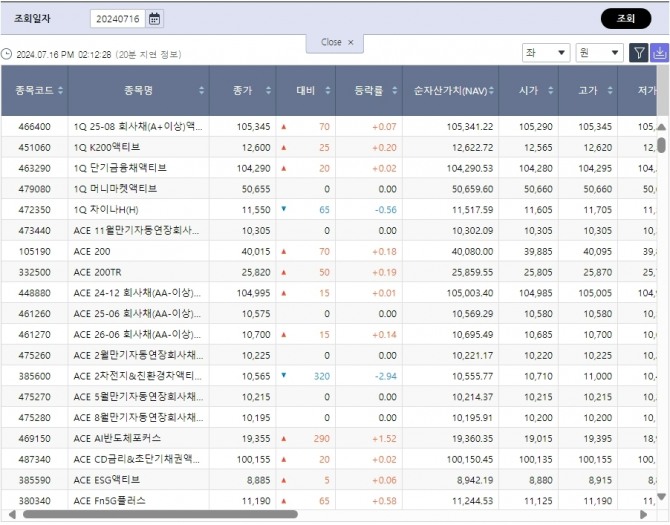This screenshot has height=525, width=670.
Task: Open the 좌 alignment dropdown
Action: tap(546, 53)
